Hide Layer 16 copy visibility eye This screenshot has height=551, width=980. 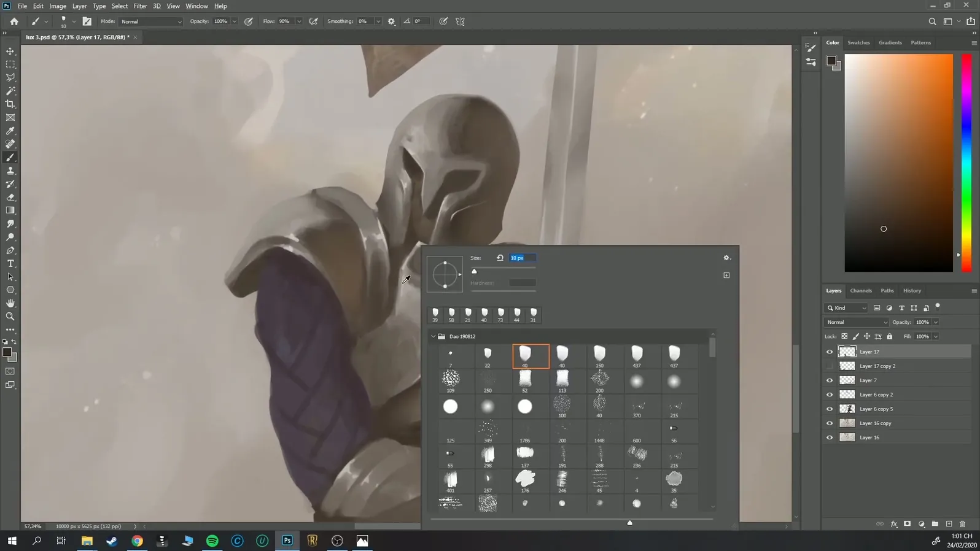pyautogui.click(x=830, y=423)
